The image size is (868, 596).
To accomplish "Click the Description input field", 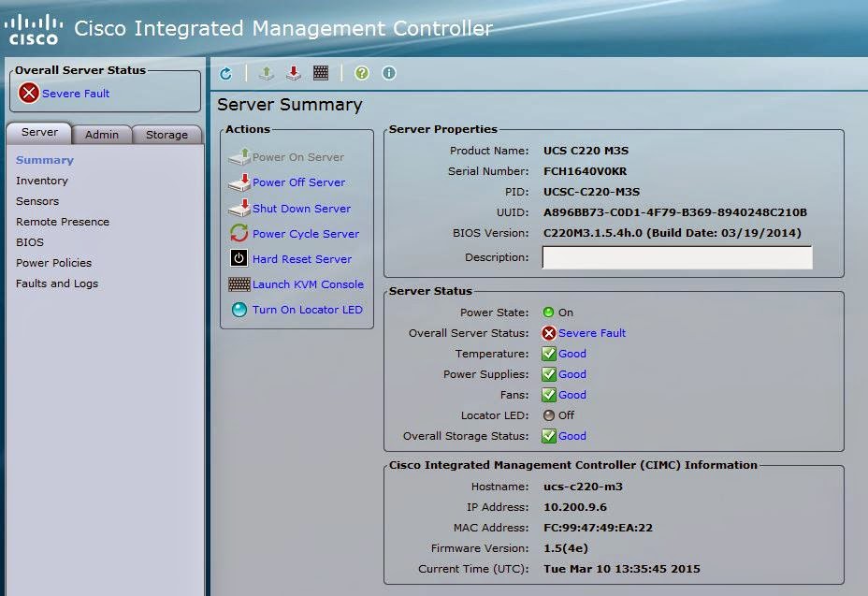I will coord(677,257).
